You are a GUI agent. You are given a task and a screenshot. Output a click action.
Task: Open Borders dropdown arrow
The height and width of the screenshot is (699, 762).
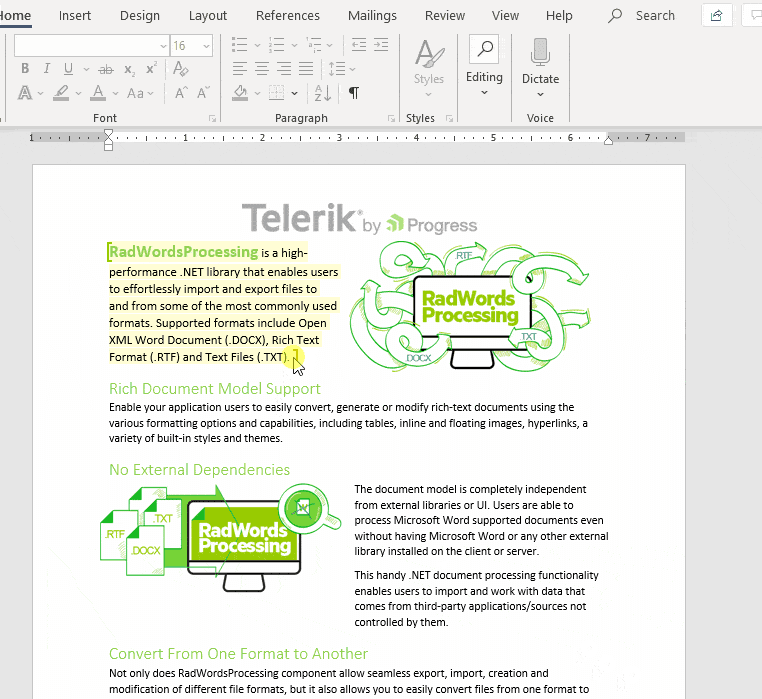coord(294,93)
